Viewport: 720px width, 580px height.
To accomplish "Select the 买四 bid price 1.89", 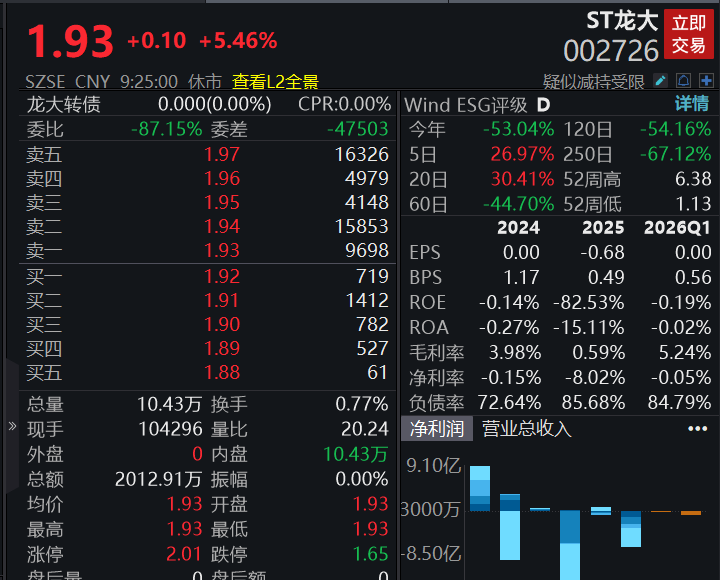I will click(222, 348).
